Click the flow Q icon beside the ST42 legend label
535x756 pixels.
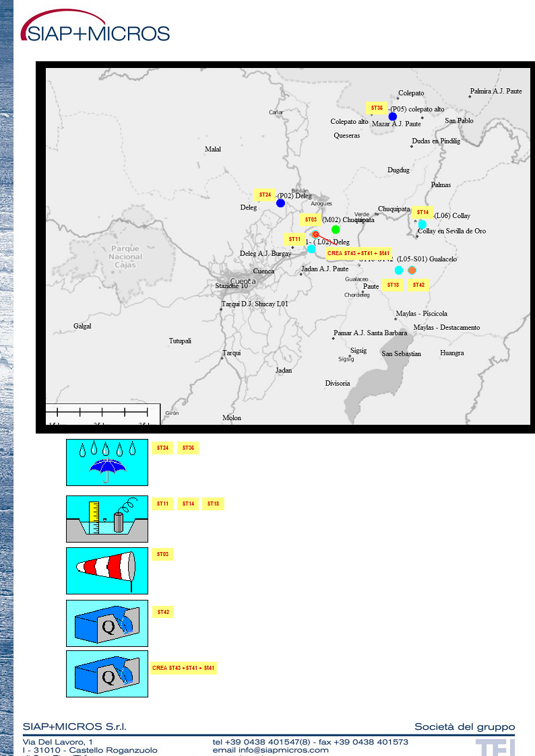106,623
